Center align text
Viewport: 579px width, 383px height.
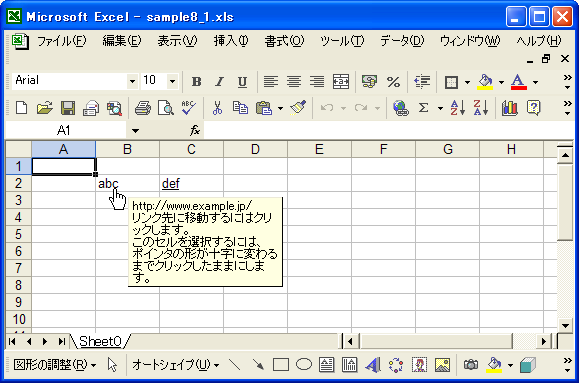coord(294,82)
